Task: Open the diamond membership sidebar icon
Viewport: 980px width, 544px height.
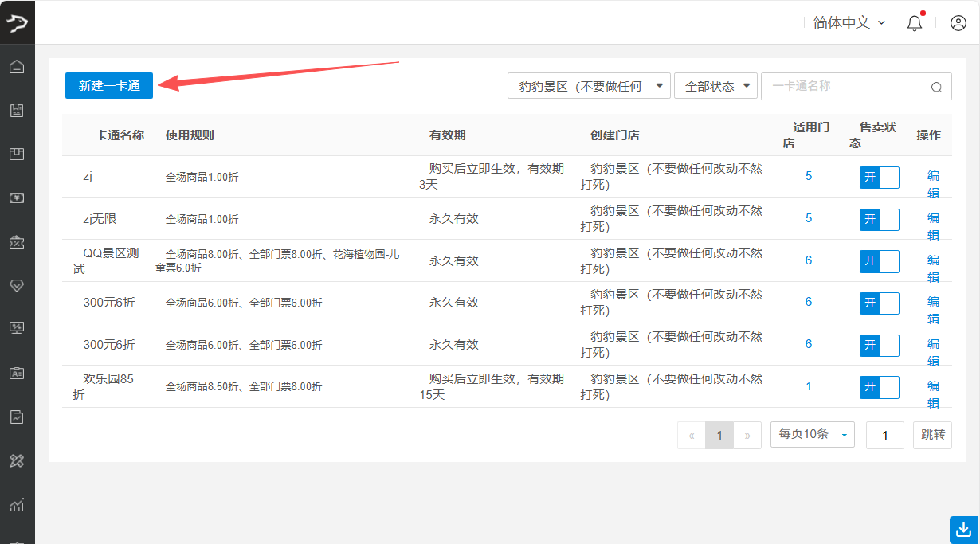Action: (x=17, y=285)
